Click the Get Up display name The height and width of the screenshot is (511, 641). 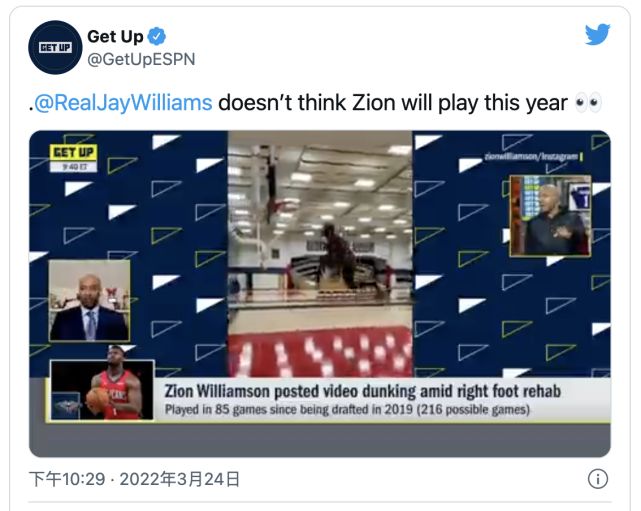115,36
